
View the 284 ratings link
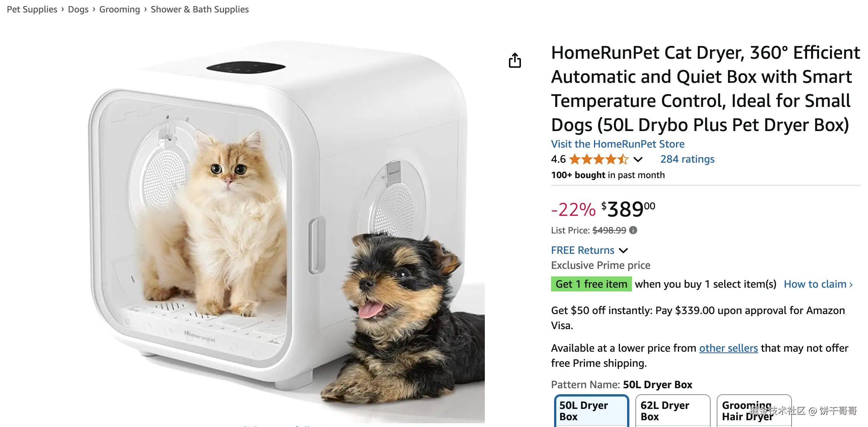(x=687, y=159)
